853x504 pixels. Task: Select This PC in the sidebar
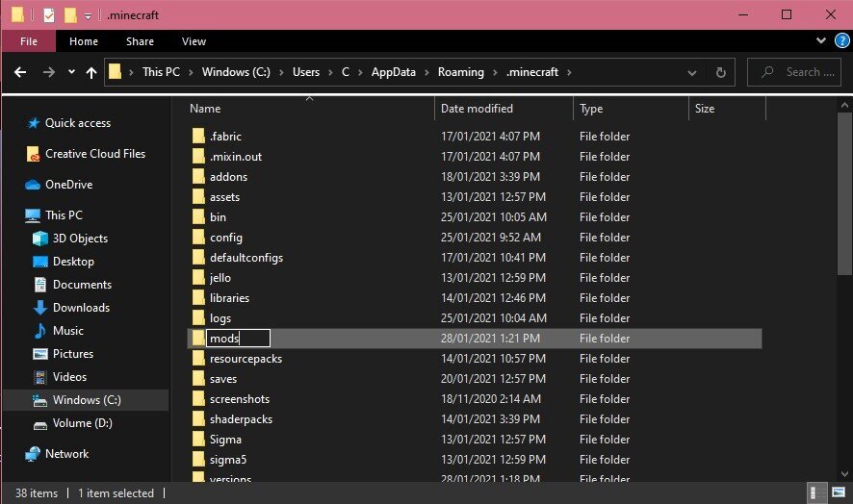click(64, 215)
